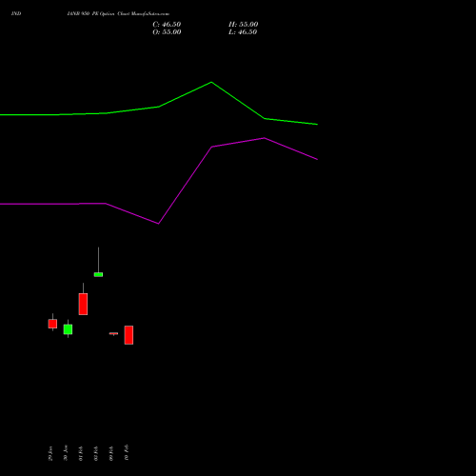This screenshot has height=476, width=476.
Task: Click the close price value C: 46.50
Action: 167,25
